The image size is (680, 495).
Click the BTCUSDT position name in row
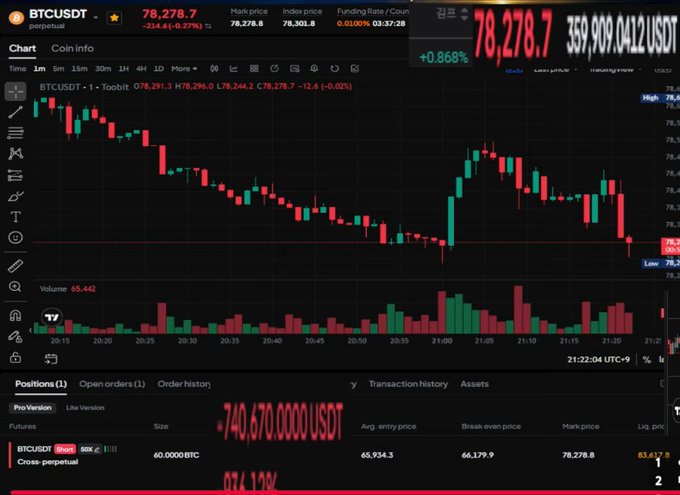[x=35, y=449]
